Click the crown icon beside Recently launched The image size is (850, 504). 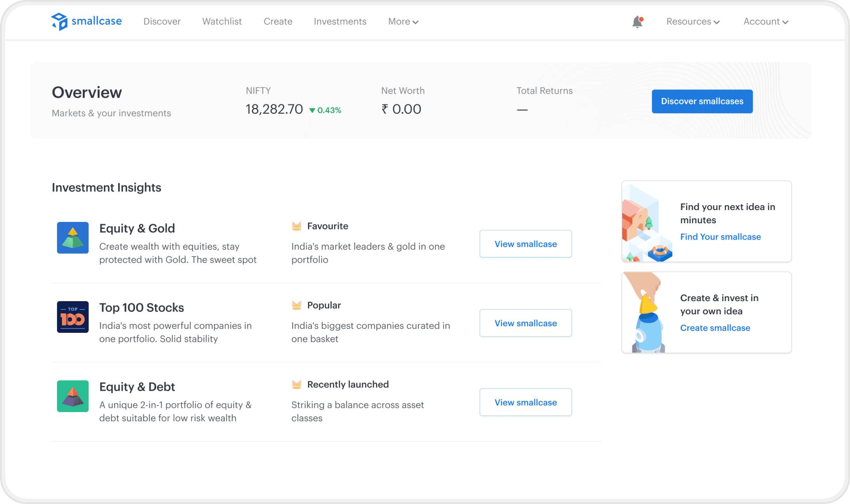pyautogui.click(x=297, y=384)
